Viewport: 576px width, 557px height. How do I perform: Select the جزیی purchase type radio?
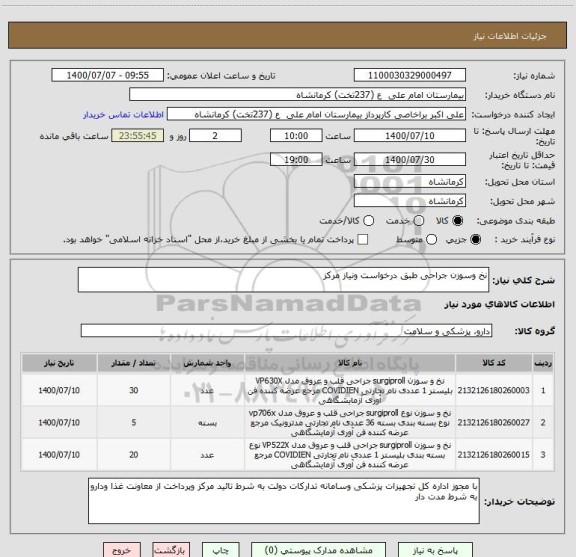click(476, 240)
